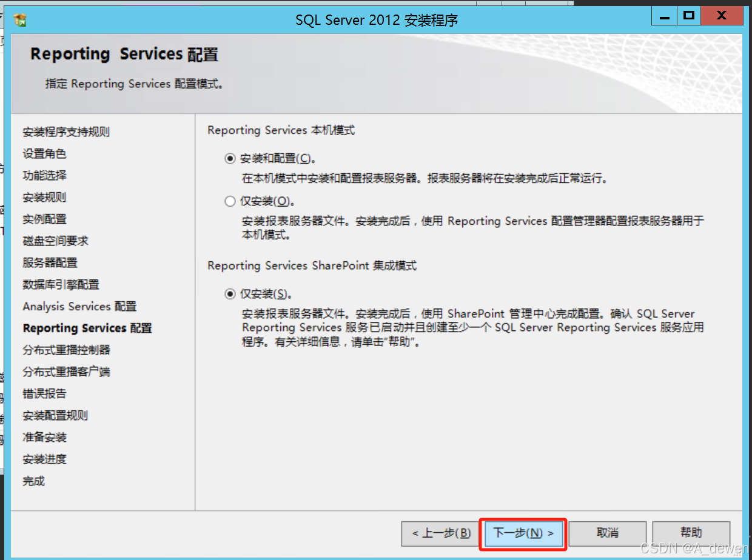Click the 分布式重播控制器 step
752x560 pixels.
click(x=66, y=350)
